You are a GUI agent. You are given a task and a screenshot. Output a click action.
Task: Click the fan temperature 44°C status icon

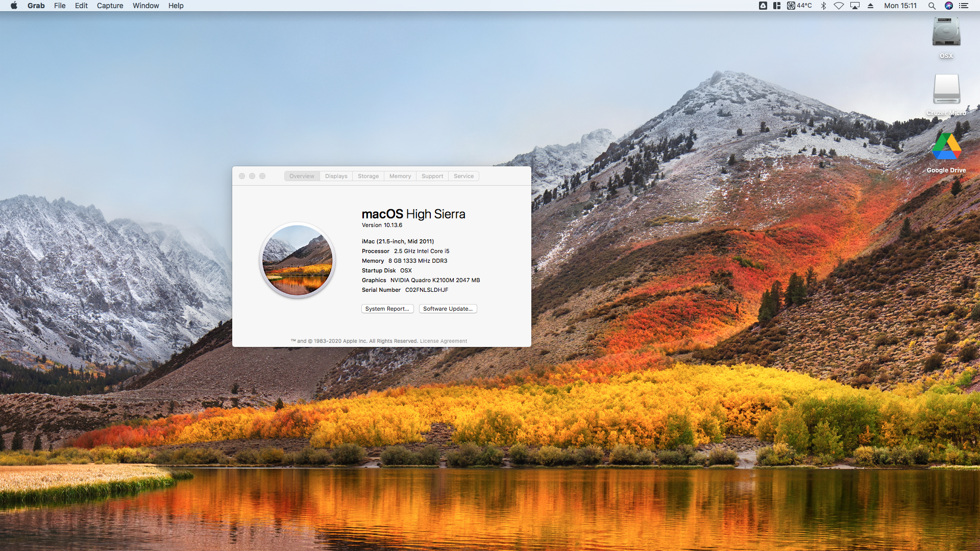coord(799,6)
